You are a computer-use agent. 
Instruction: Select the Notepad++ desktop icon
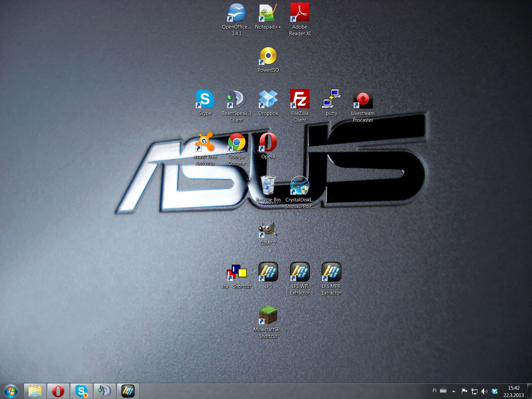tap(268, 16)
